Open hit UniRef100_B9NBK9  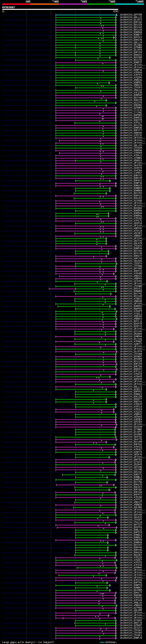(x=131, y=188)
